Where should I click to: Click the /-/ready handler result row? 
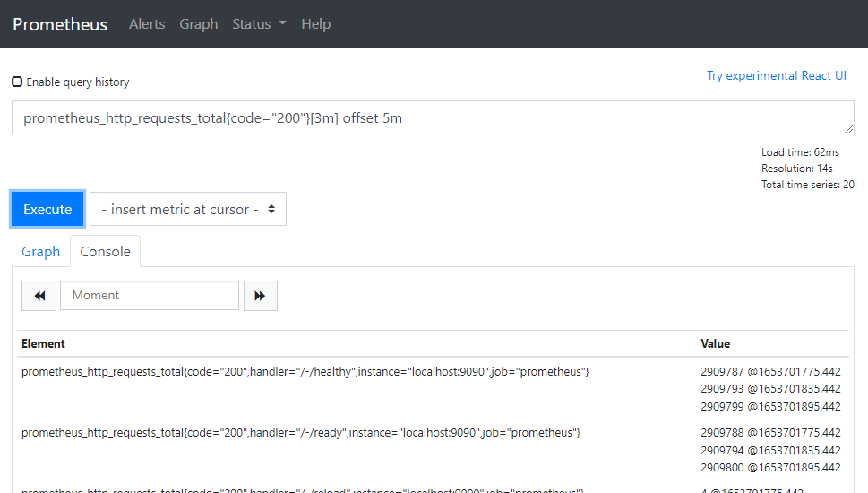click(300, 433)
